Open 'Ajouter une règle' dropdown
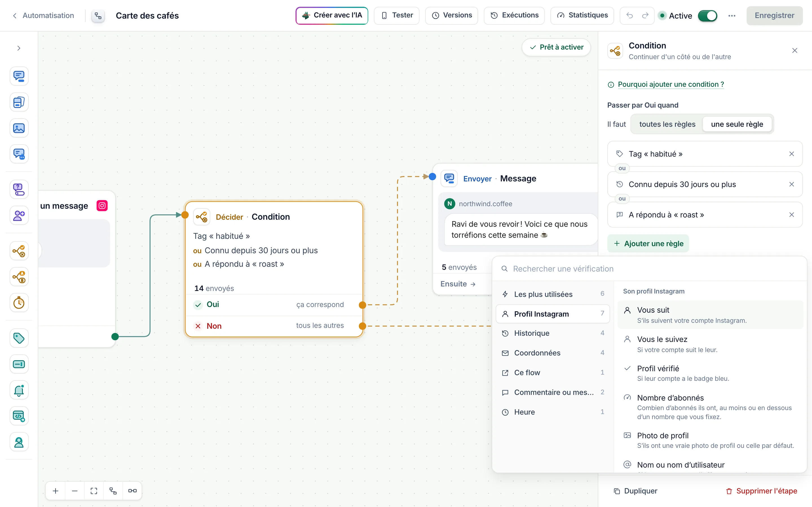The image size is (812, 507). coord(648,243)
